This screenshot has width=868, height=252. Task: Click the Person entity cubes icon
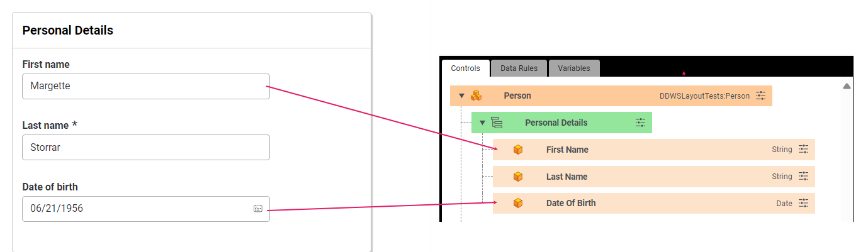coord(476,96)
